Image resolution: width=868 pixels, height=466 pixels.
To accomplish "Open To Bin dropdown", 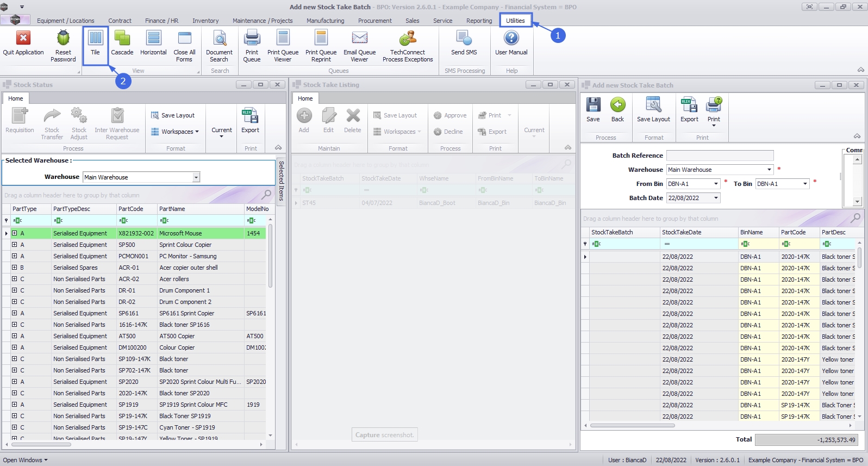I will click(805, 184).
